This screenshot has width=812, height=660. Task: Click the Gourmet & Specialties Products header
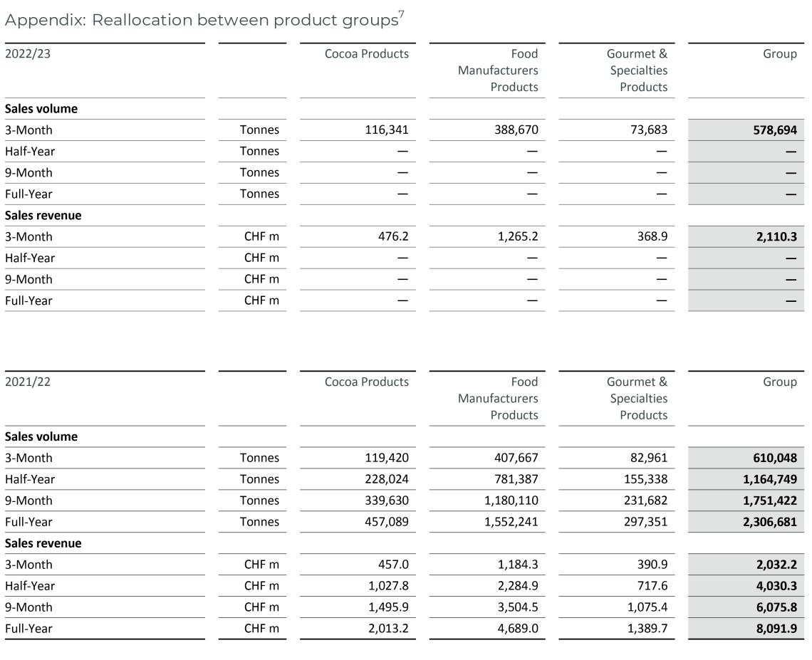pos(637,70)
